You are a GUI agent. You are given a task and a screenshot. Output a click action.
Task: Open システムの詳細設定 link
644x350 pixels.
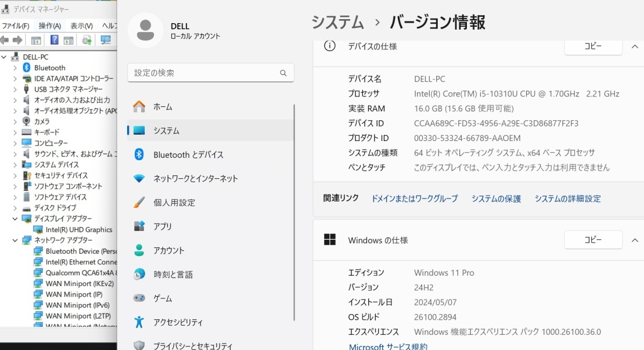[567, 199]
